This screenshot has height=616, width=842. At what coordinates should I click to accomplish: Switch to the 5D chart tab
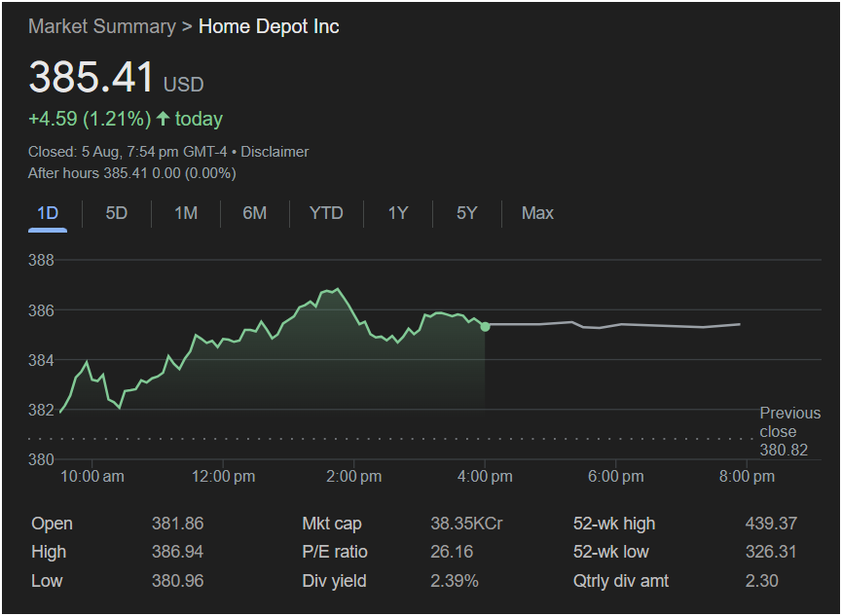pyautogui.click(x=117, y=213)
